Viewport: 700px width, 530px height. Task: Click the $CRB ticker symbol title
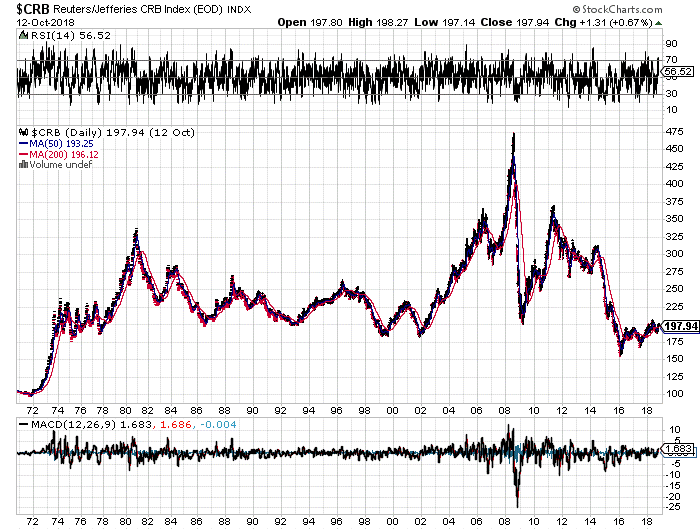pyautogui.click(x=33, y=9)
